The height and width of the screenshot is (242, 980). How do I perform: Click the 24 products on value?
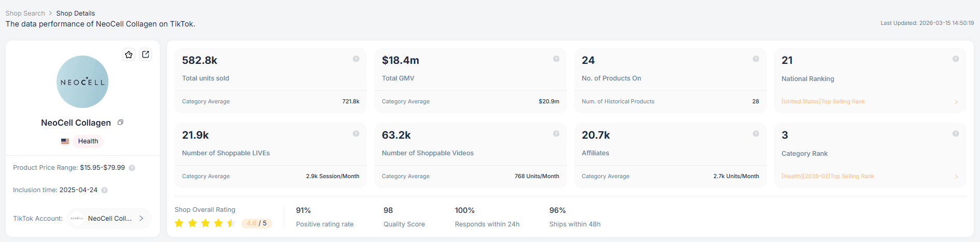(588, 60)
